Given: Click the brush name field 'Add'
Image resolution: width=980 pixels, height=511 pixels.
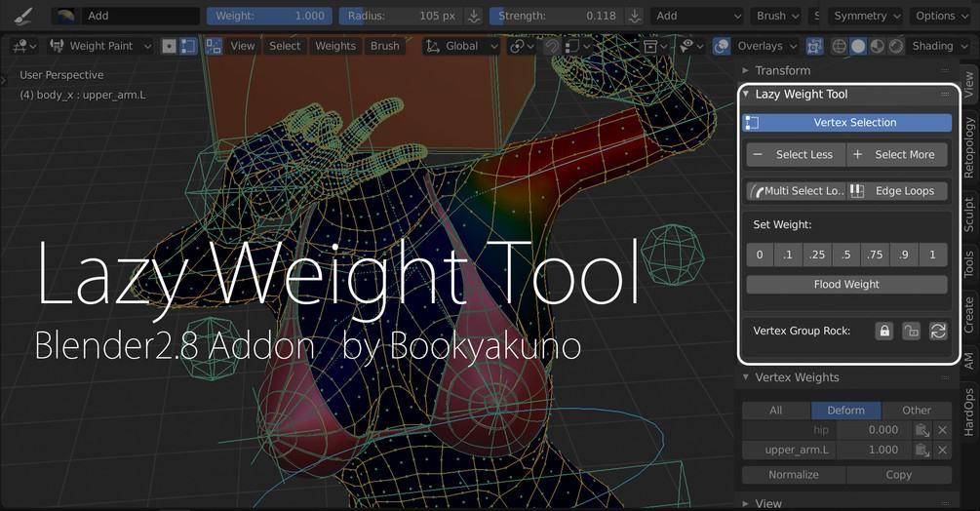Looking at the screenshot, I should point(140,16).
